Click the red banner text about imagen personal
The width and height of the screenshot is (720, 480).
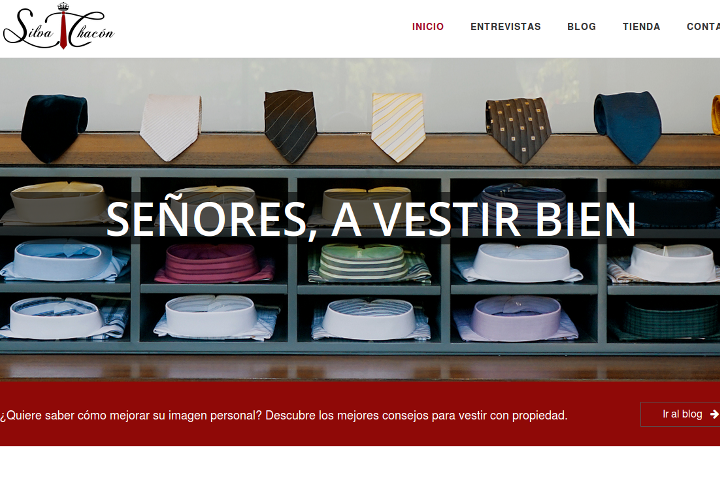pos(284,415)
